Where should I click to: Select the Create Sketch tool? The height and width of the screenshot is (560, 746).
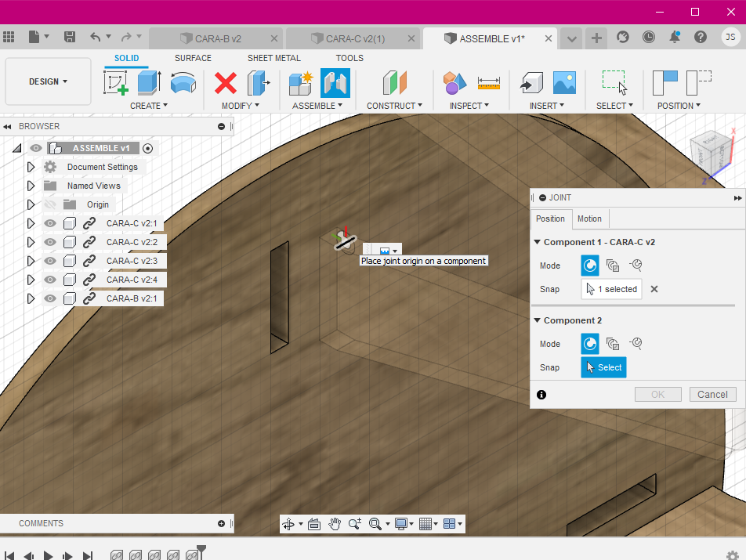point(116,82)
